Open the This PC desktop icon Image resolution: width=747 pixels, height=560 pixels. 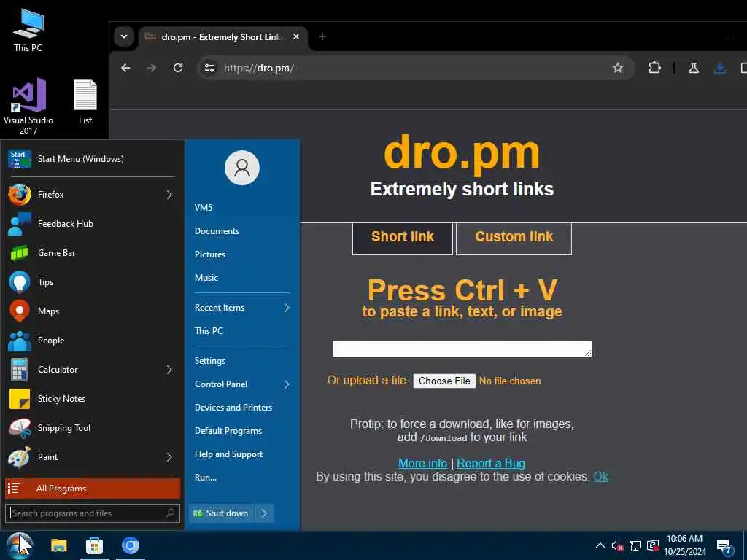point(28,31)
